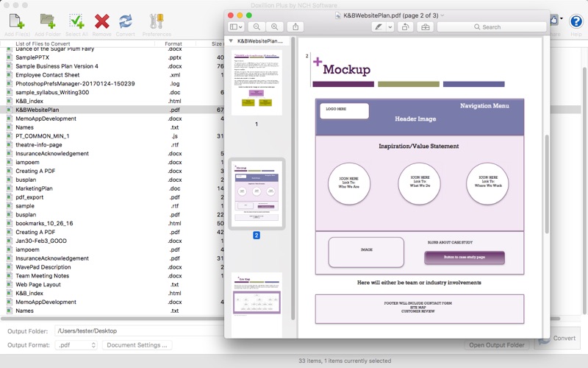Click the Search field in Preview
The width and height of the screenshot is (588, 368).
(x=492, y=26)
